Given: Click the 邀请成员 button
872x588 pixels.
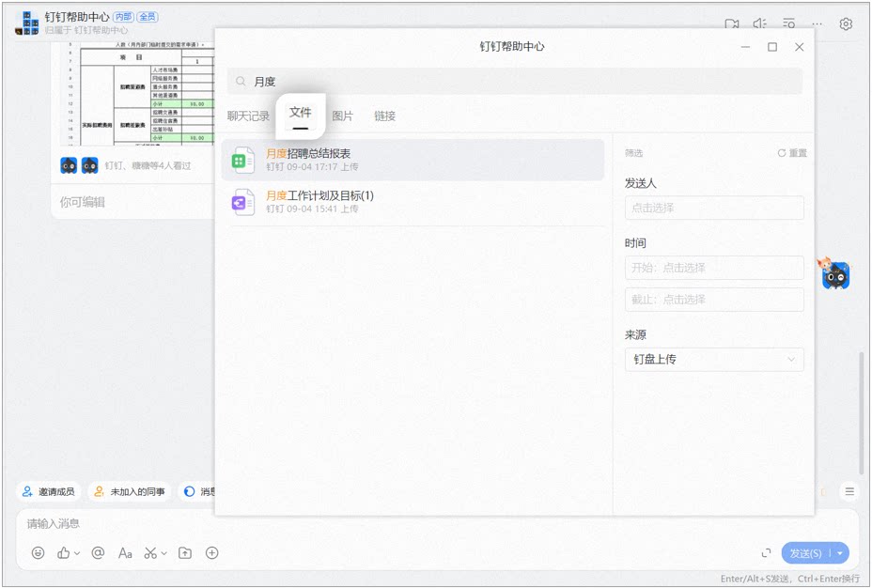Looking at the screenshot, I should point(49,491).
